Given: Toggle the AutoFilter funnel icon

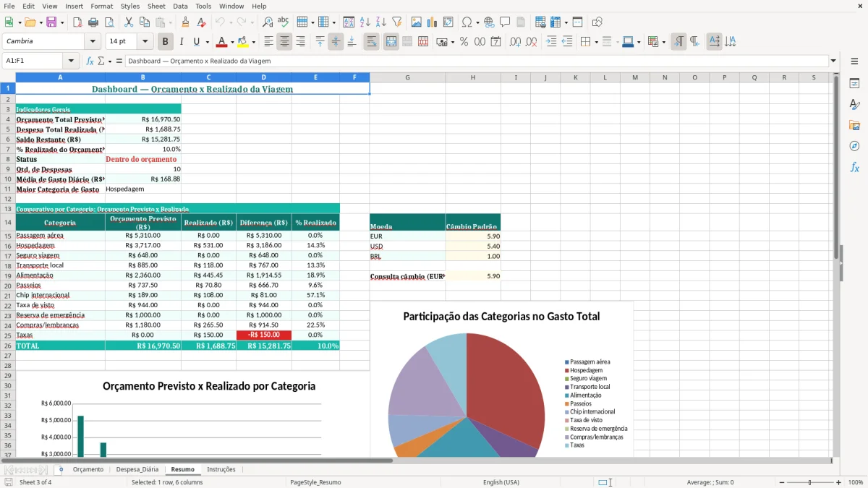Looking at the screenshot, I should click(x=396, y=22).
